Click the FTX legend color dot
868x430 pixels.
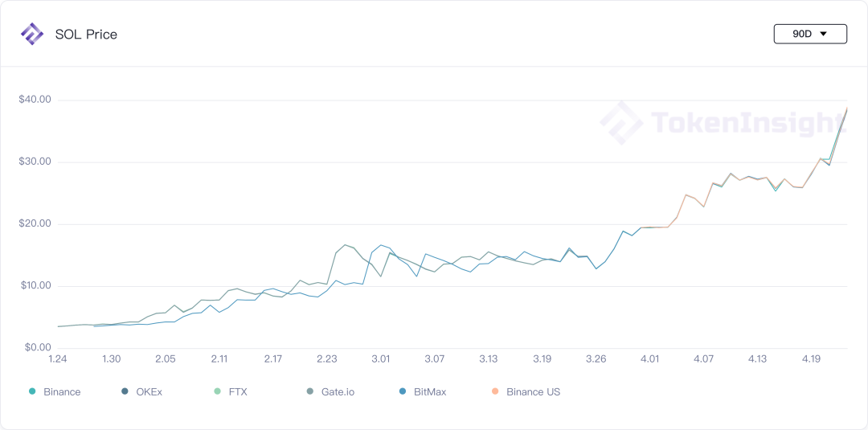(216, 392)
